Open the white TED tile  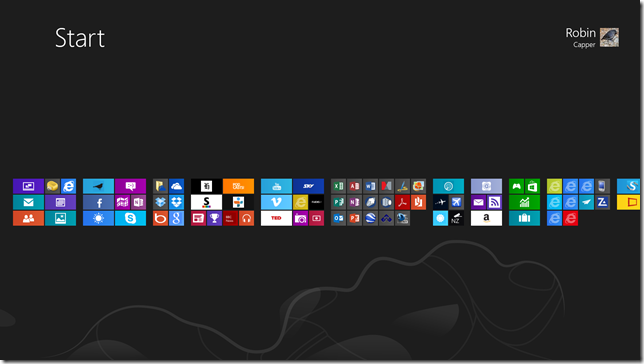coord(276,218)
